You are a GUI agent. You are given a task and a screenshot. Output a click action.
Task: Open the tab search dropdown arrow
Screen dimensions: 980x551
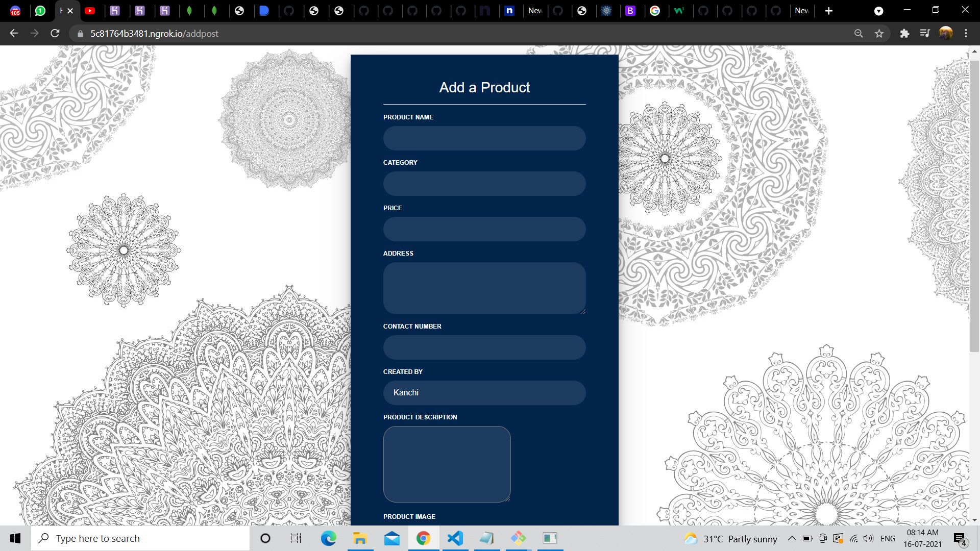879,11
